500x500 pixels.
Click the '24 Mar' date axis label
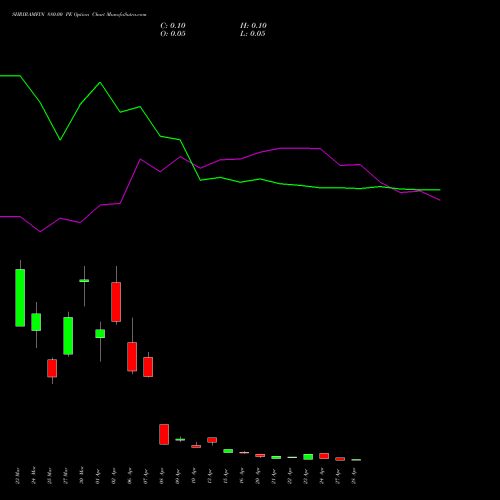[33, 476]
